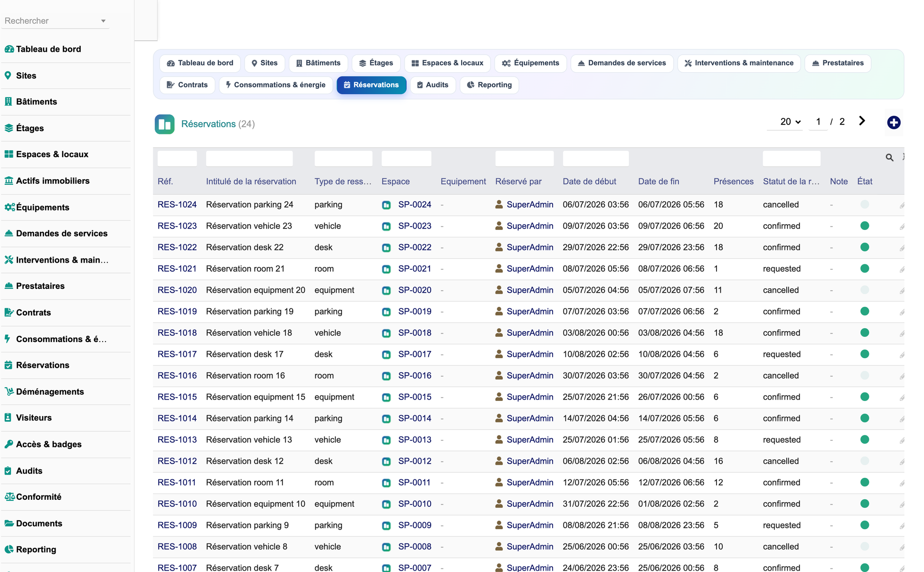Image resolution: width=924 pixels, height=572 pixels.
Task: Click the État indicator for RES-1022
Action: click(865, 247)
